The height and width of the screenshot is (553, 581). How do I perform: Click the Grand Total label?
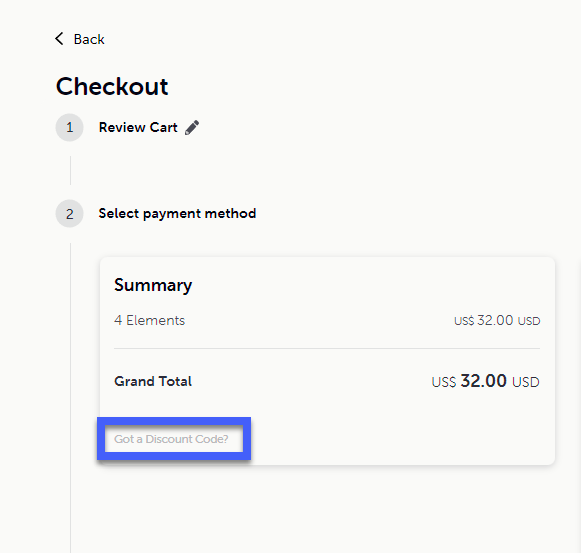pyautogui.click(x=153, y=381)
